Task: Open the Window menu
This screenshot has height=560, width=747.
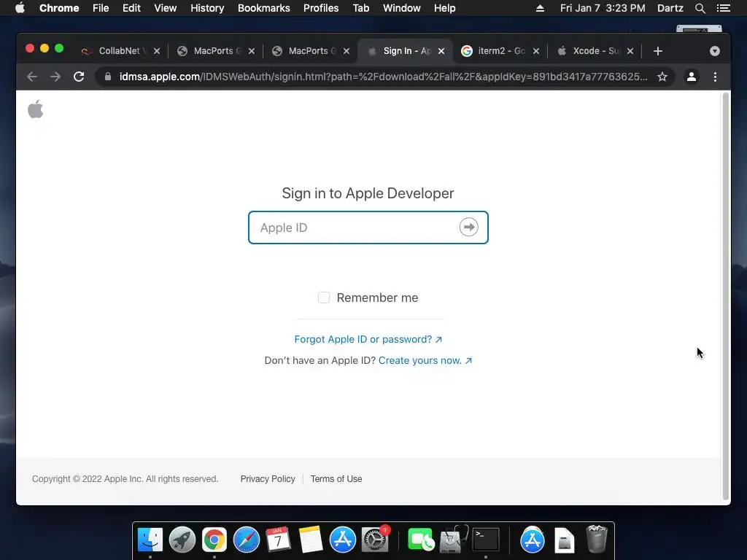Action: (x=402, y=8)
